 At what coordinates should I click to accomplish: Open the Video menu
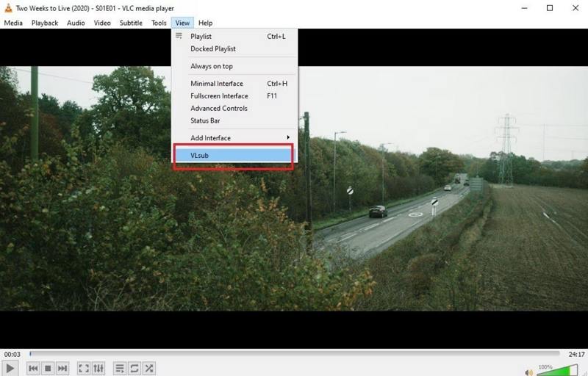pos(102,23)
